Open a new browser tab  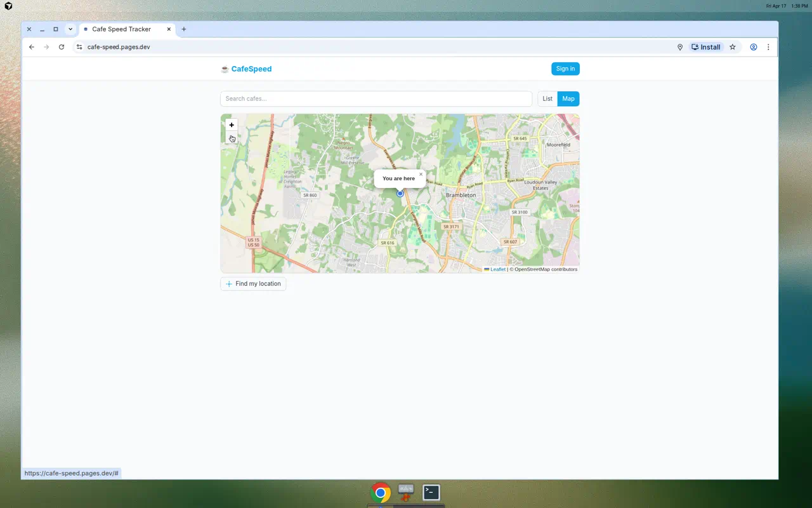click(184, 29)
